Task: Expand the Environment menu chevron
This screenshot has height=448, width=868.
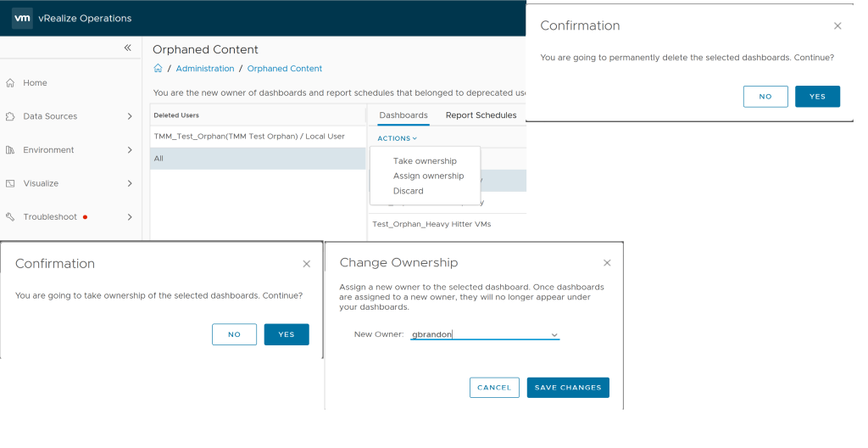Action: [130, 150]
